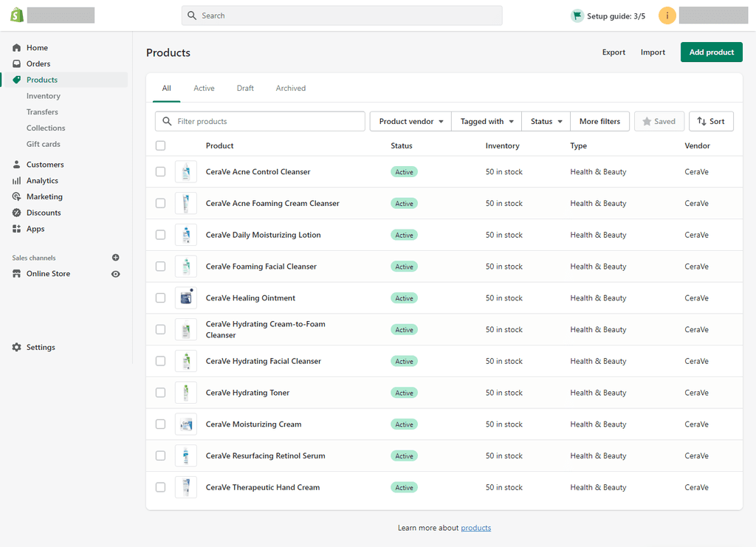Open CeraVe Hydrating Facial Cleanser product
Viewport: 756px width, 547px height.
click(264, 361)
